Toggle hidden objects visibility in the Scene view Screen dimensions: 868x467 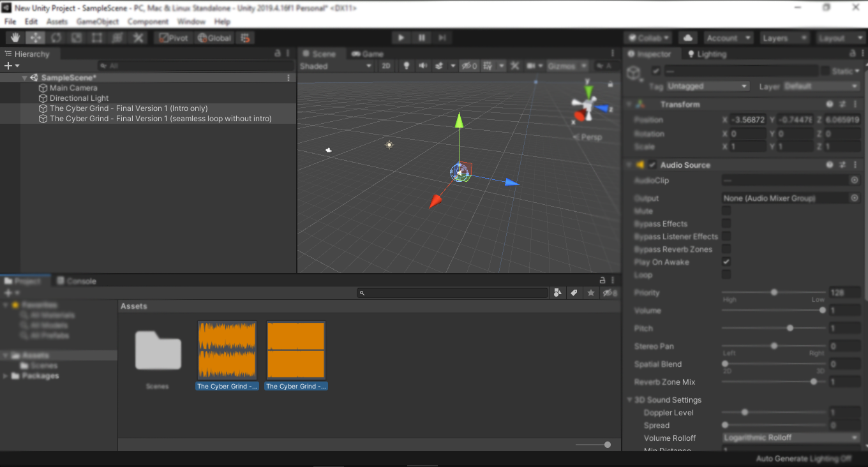(469, 66)
